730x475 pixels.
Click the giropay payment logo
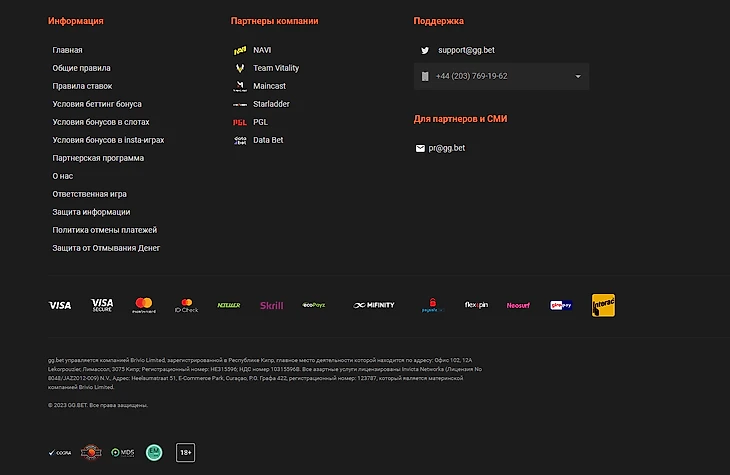561,305
